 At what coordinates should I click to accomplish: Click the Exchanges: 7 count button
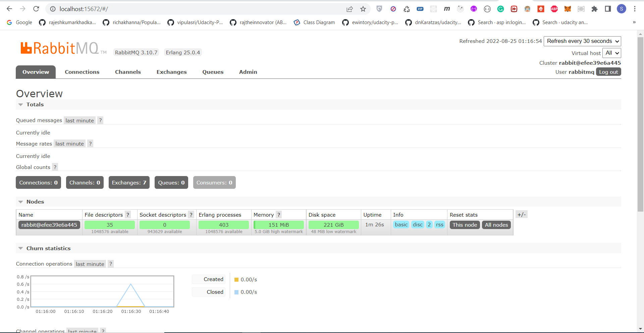point(129,182)
